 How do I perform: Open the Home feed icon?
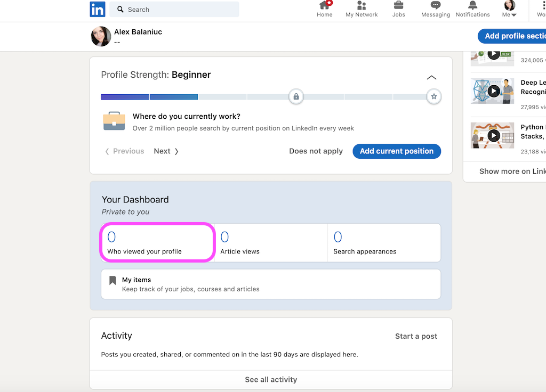click(325, 5)
